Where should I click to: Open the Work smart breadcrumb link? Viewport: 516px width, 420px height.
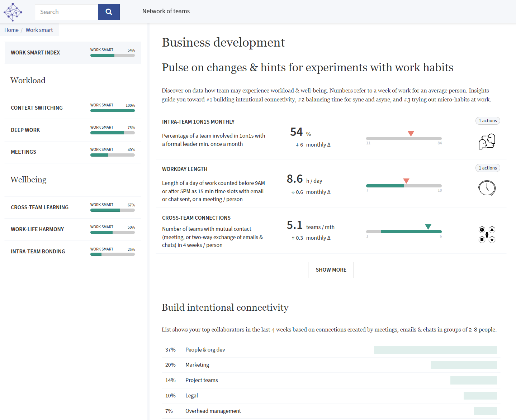click(x=39, y=30)
